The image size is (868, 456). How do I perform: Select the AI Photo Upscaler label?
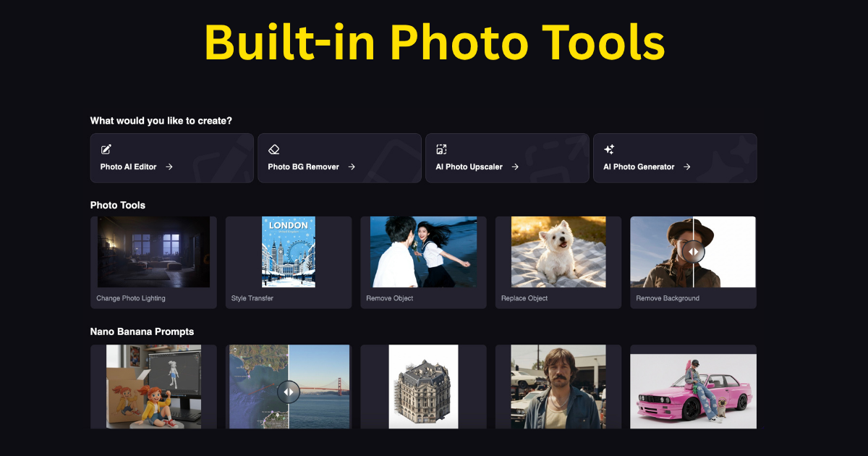pos(470,167)
